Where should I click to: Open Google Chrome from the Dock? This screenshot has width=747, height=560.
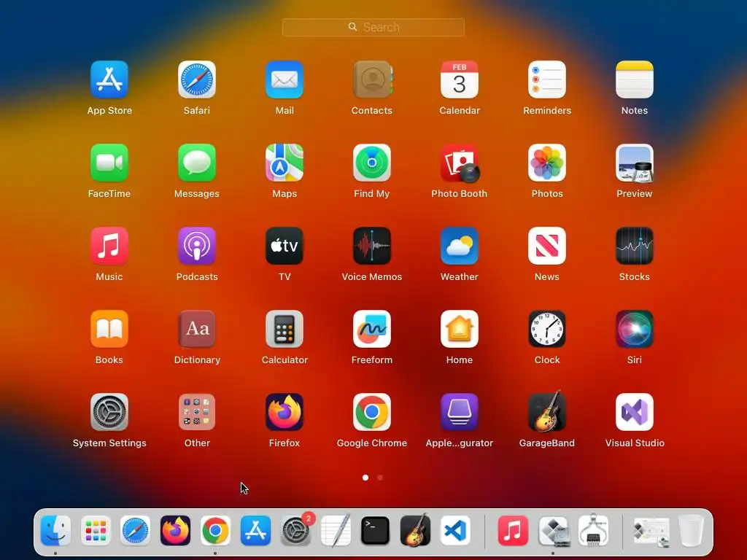point(215,531)
